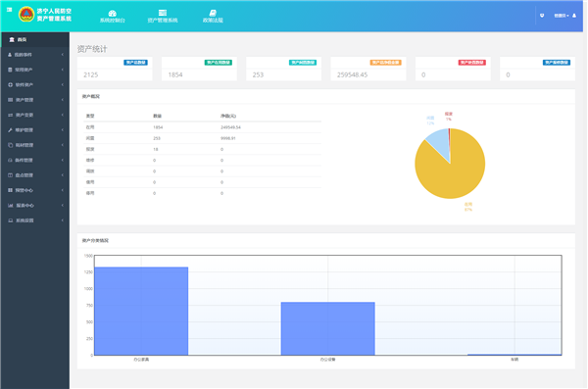The image size is (588, 389).
Task: Click the round emblem logo in header
Action: point(26,15)
